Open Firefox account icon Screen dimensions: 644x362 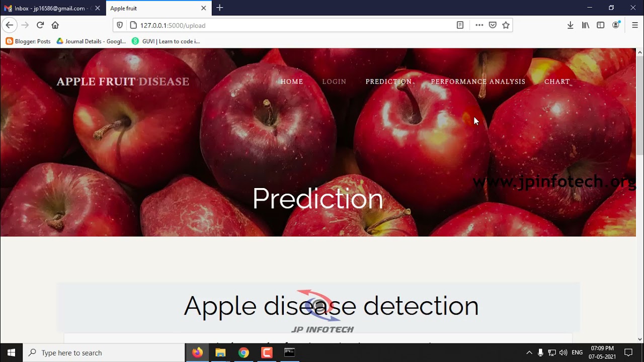616,25
